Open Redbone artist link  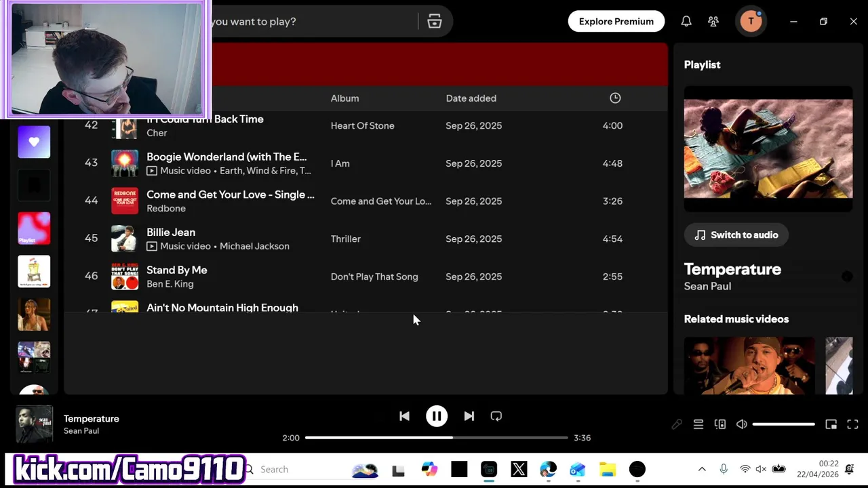click(x=166, y=209)
